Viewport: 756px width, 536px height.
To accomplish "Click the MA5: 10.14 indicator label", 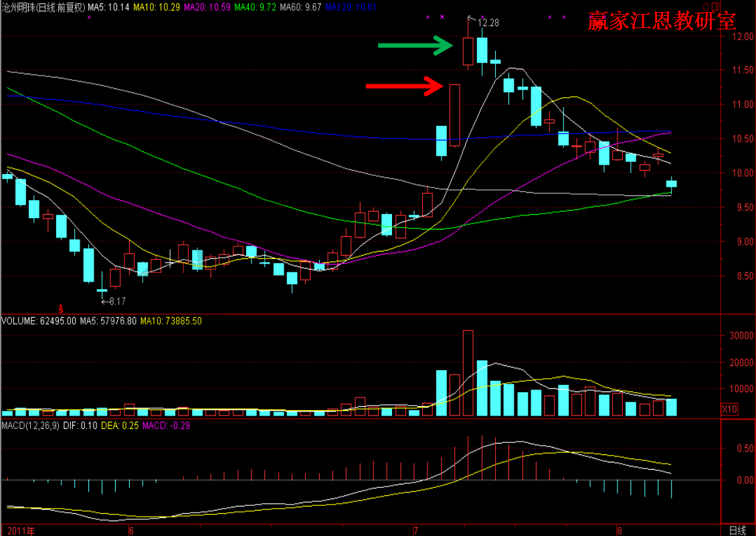I will pyautogui.click(x=108, y=7).
